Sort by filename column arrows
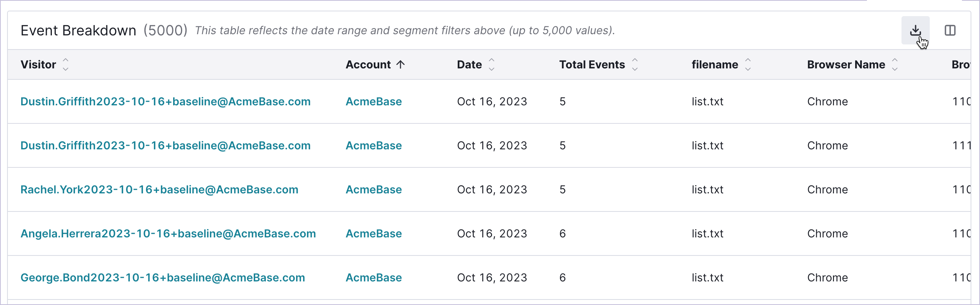The image size is (980, 305). click(748, 64)
